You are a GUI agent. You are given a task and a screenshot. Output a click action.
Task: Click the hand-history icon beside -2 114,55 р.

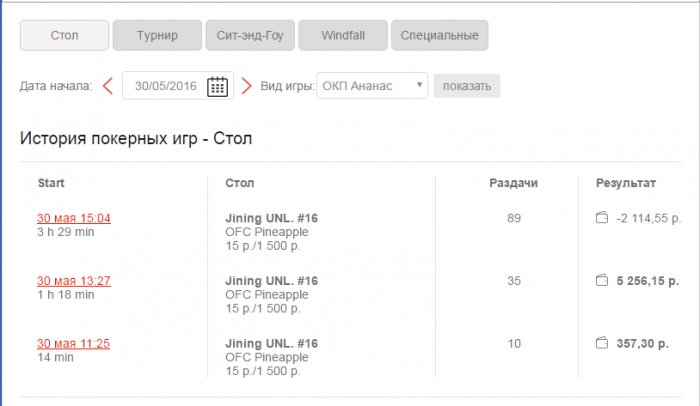(602, 218)
